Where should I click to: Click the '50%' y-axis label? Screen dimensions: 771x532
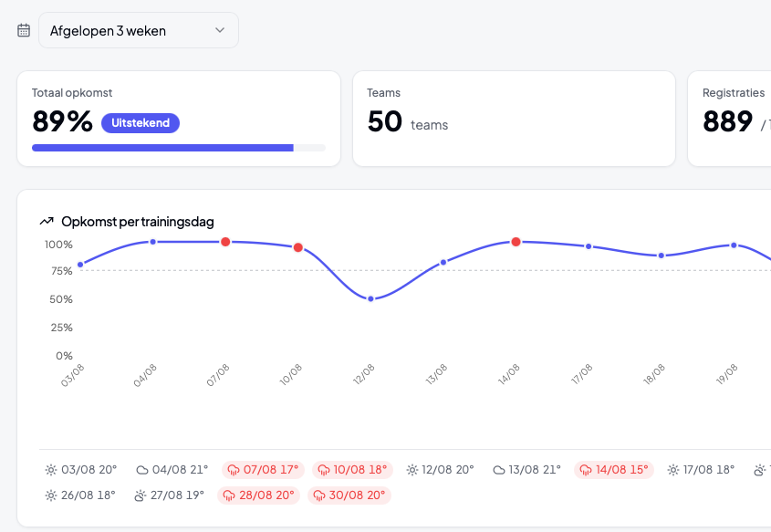pyautogui.click(x=61, y=299)
